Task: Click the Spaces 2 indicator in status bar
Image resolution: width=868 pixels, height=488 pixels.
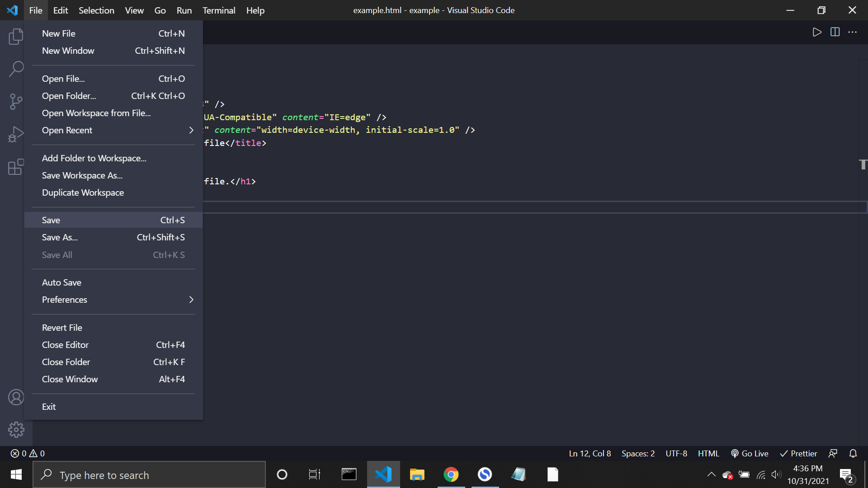Action: pyautogui.click(x=638, y=454)
